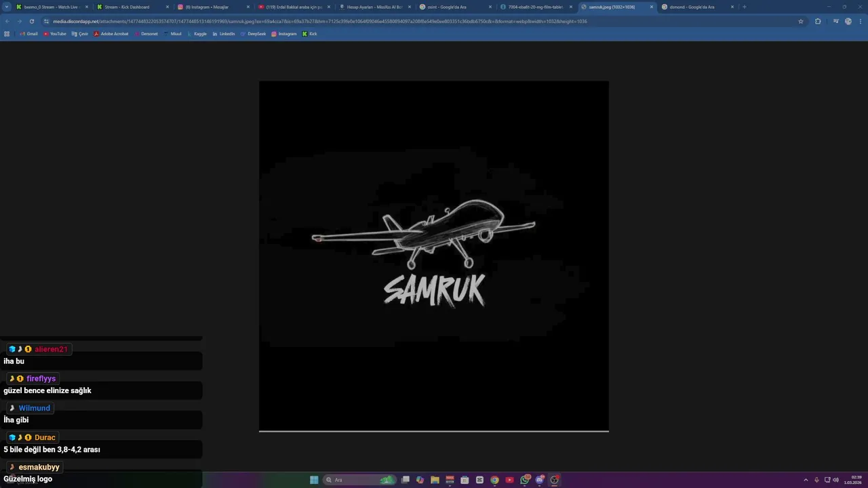Open the YouTube bookmark

[55, 33]
